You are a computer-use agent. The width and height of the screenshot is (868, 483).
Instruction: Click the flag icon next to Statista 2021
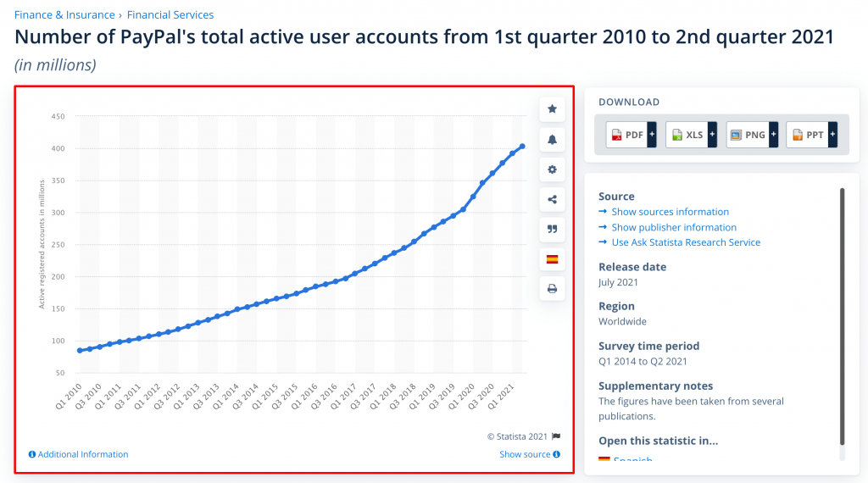[556, 436]
